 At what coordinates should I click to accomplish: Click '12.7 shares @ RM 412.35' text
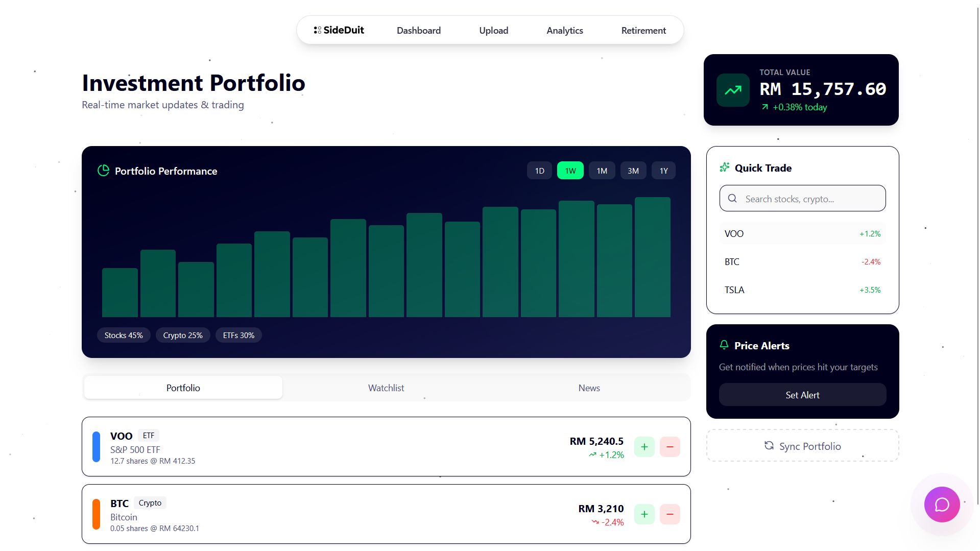tap(153, 461)
